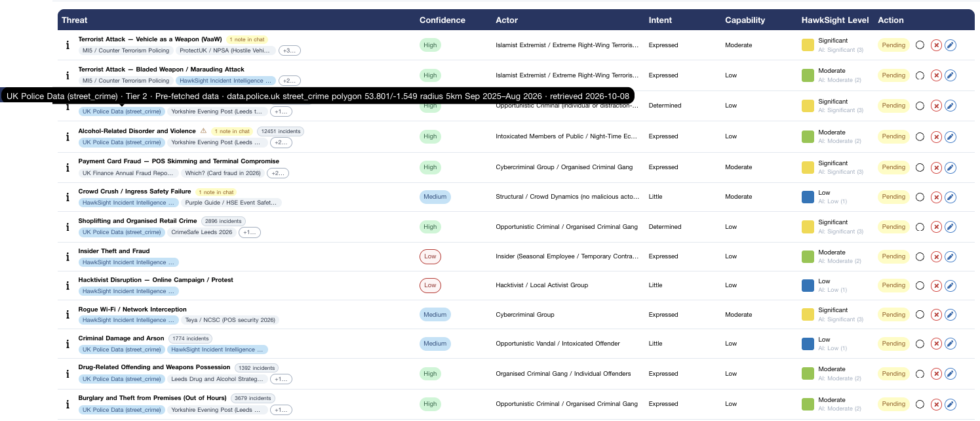View info for Crowd Crush / Ingress Safety Failure
Screen dimensions: 980x421
pyautogui.click(x=68, y=197)
